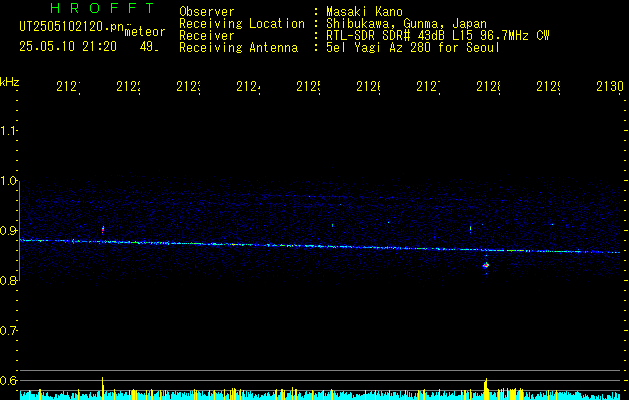Click the RTL-SDR receiver description line
The width and height of the screenshot is (629, 400).
click(x=437, y=36)
